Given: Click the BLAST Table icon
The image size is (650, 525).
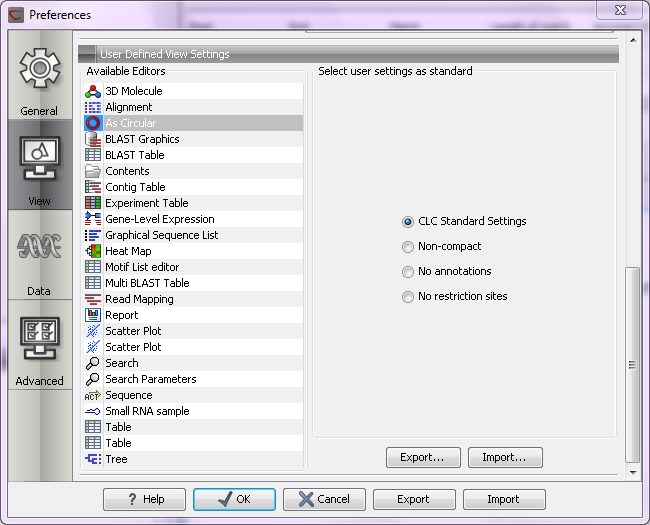Looking at the screenshot, I should click(93, 155).
